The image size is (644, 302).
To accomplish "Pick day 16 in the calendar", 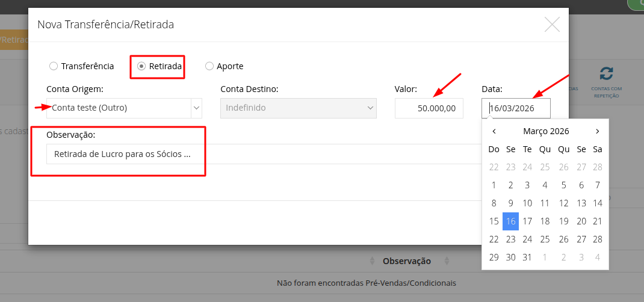I will 510,221.
